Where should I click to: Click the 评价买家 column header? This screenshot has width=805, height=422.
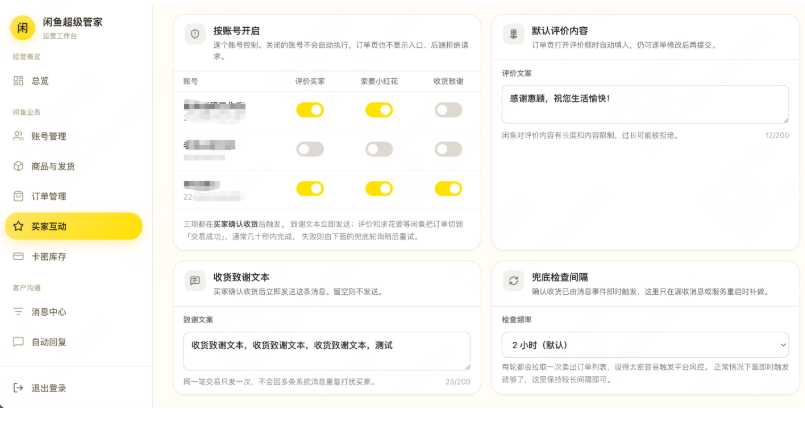coord(310,81)
